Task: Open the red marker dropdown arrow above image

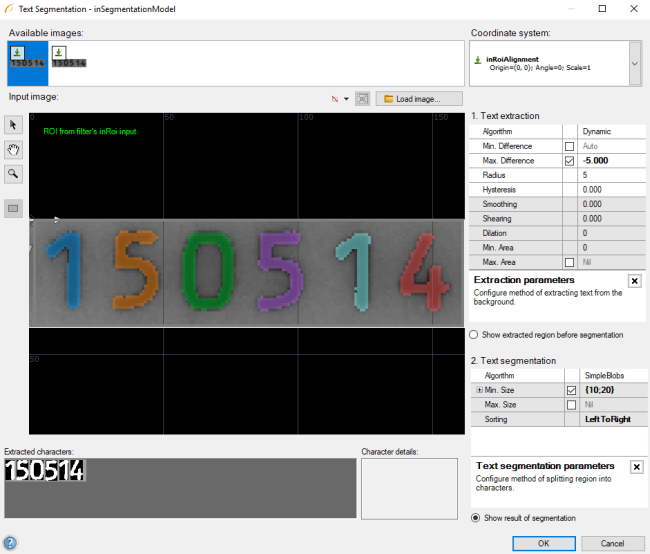Action: 346,99
